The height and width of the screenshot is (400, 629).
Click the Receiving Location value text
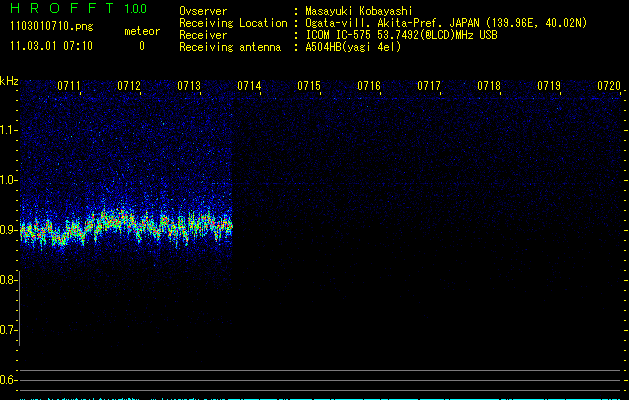[x=446, y=23]
